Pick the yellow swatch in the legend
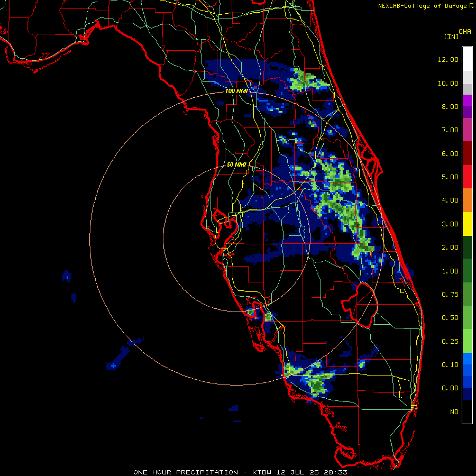Screen dimensions: 476x476 (467, 224)
